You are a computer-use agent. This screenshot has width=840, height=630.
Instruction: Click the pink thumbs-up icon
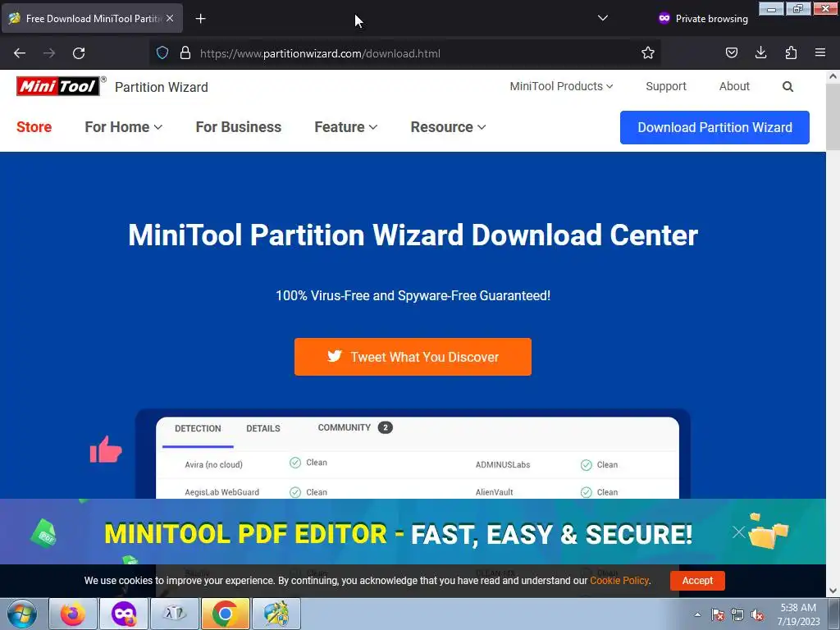(106, 450)
